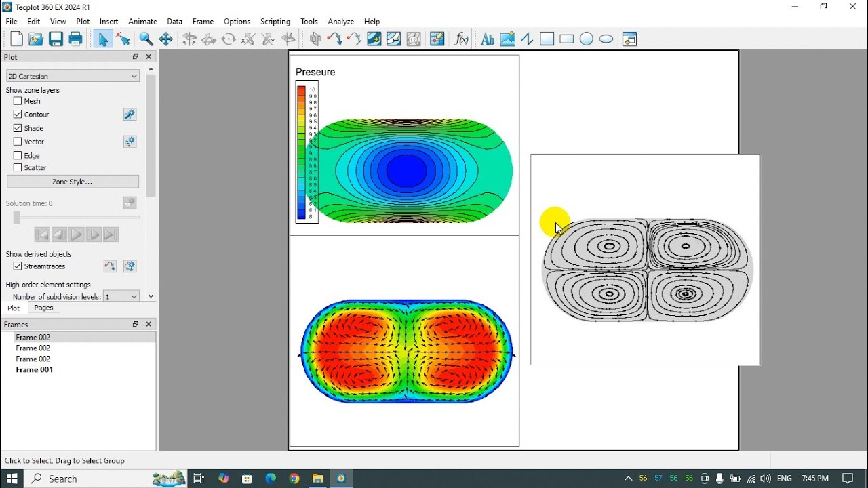Close the Plot sidebar panel
The image size is (868, 488).
click(x=149, y=57)
